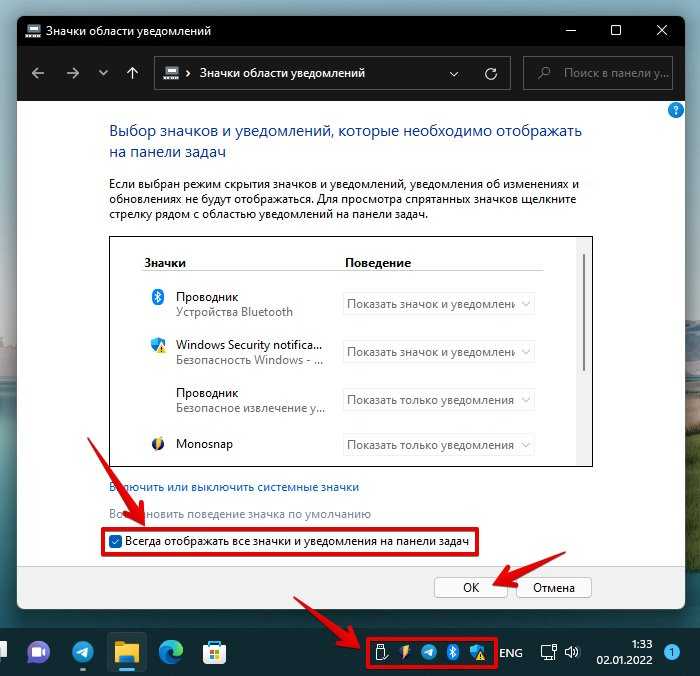This screenshot has height=676, width=700.
Task: Open Telegram from the taskbar
Action: pyautogui.click(x=83, y=653)
